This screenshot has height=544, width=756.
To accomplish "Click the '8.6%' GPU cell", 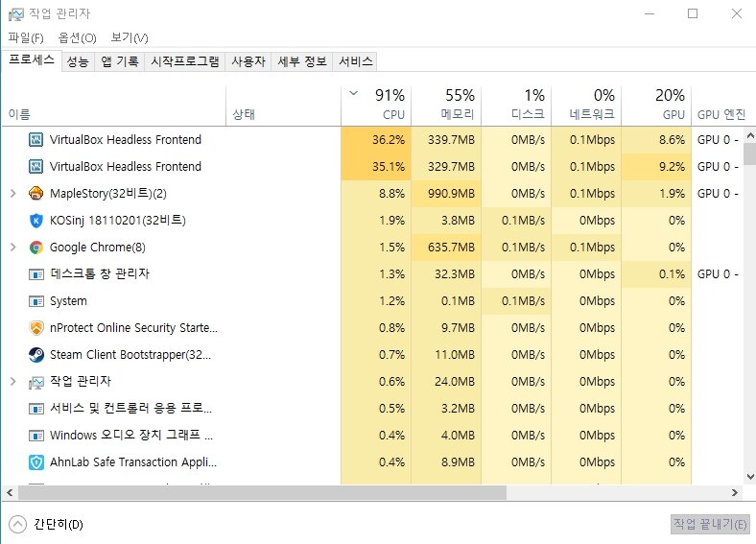I will [656, 140].
